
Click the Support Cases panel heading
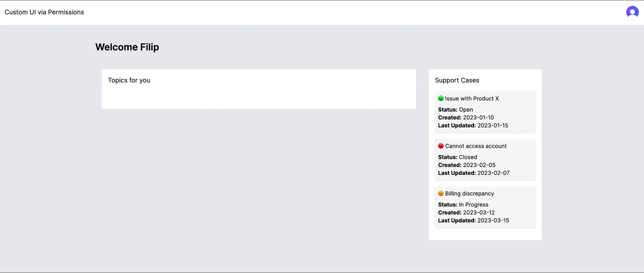457,80
